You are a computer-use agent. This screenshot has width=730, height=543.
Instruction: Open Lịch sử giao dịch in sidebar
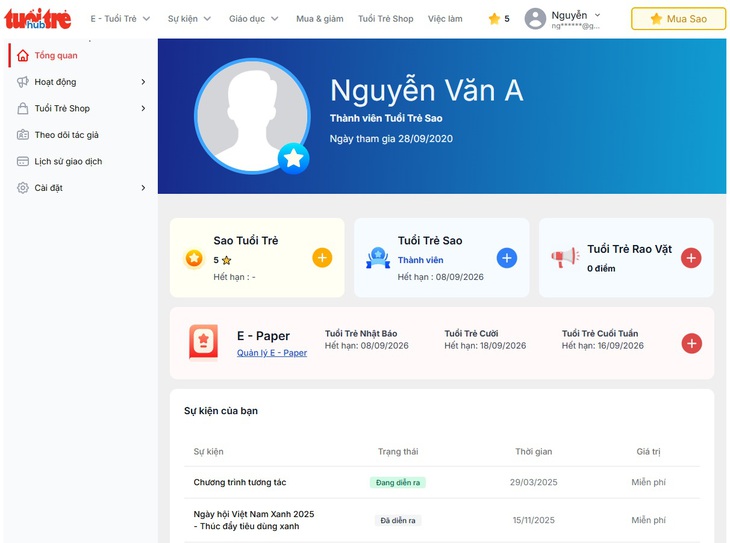68,161
